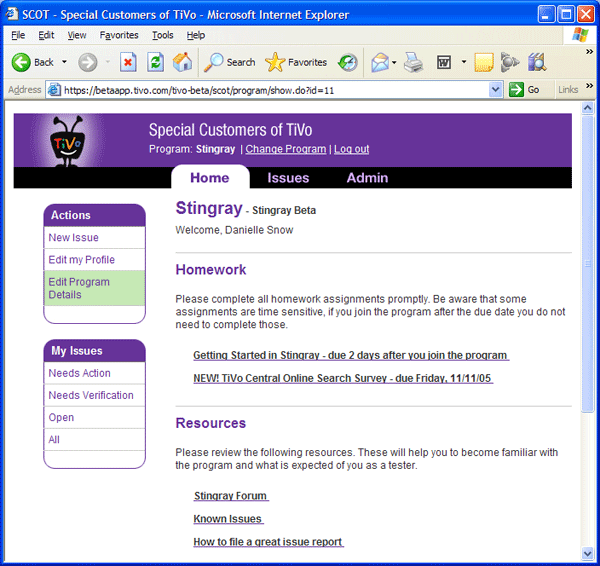Open the View menu

[77, 35]
